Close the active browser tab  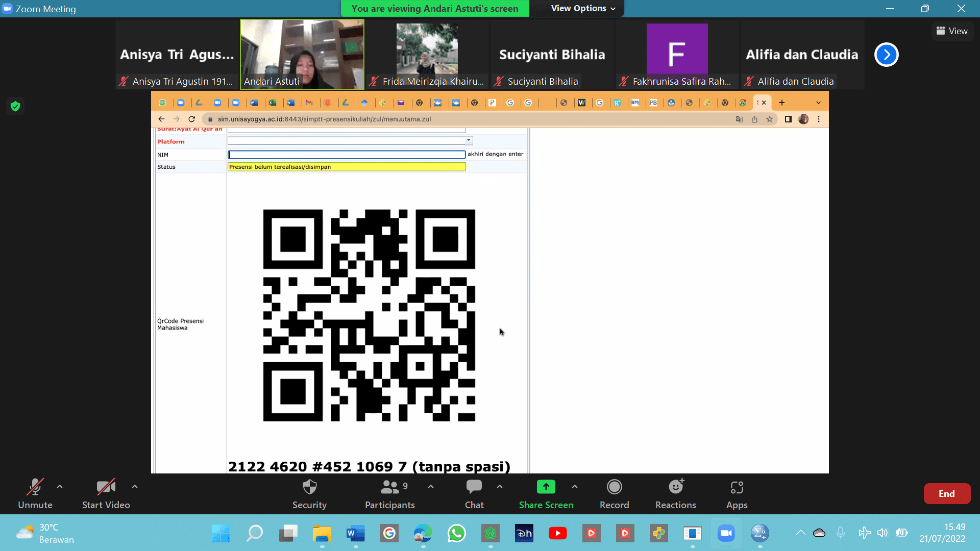coord(764,103)
